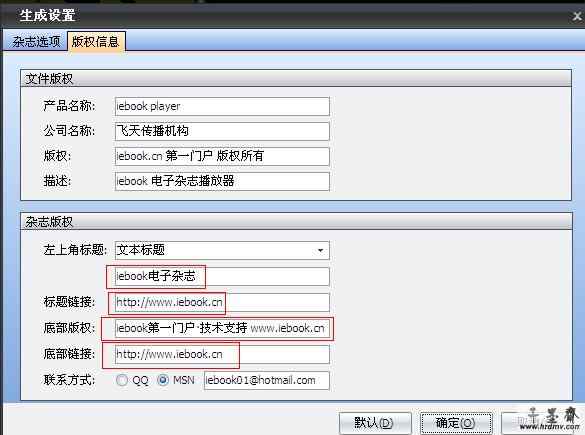585x435 pixels.
Task: Click the 底部链接 URL field
Action: pos(222,354)
